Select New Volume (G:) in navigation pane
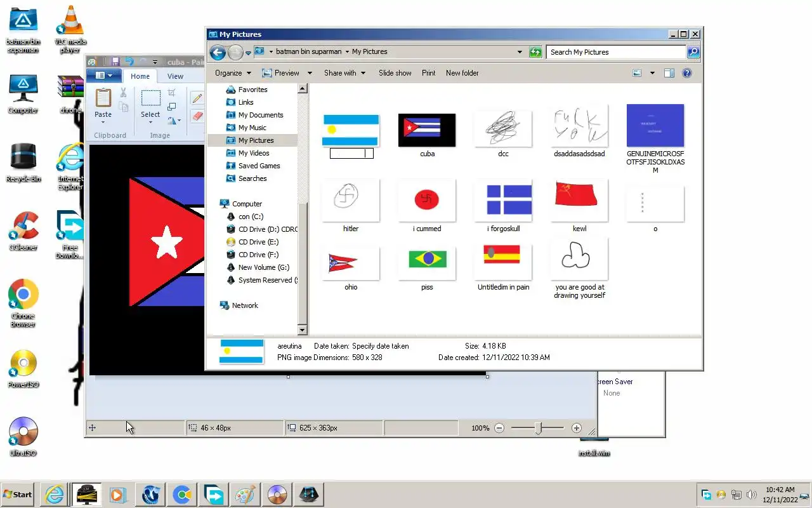Image resolution: width=812 pixels, height=508 pixels. tap(263, 267)
